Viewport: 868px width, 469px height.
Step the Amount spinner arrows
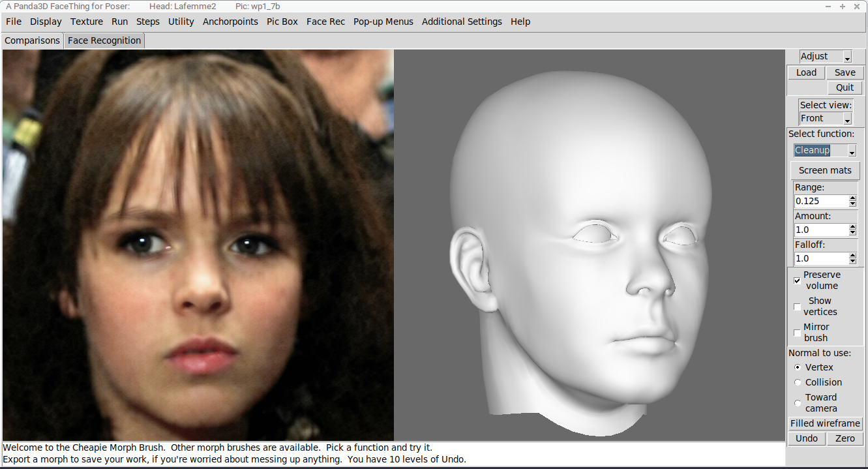point(853,230)
